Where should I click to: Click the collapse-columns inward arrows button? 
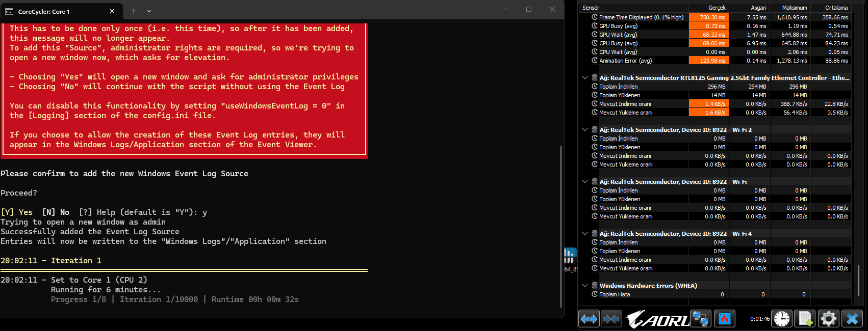[611, 319]
